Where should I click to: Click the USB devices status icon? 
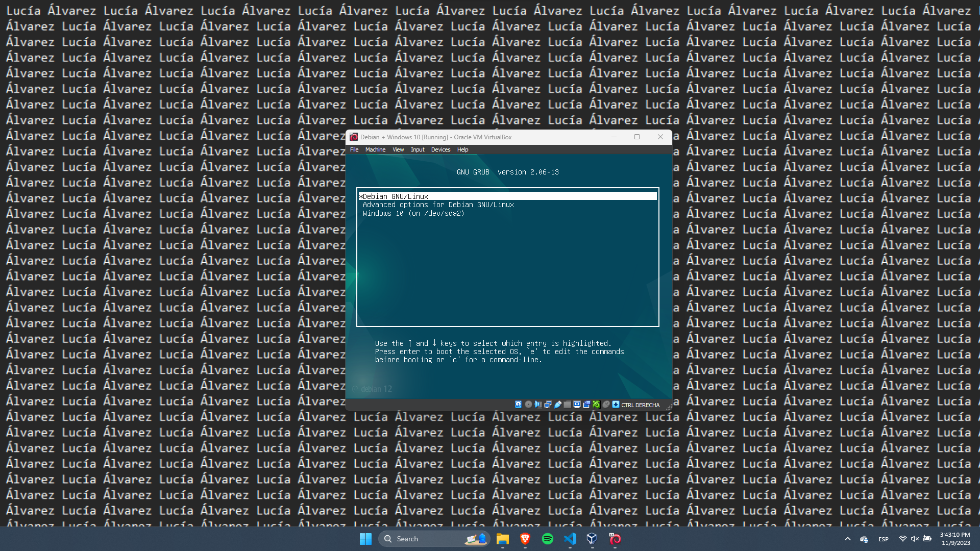(558, 405)
